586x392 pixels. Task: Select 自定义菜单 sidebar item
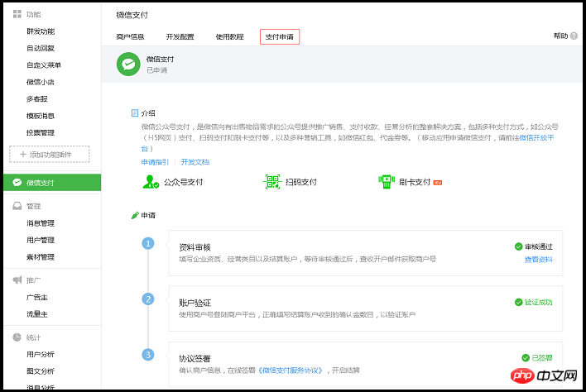point(44,65)
